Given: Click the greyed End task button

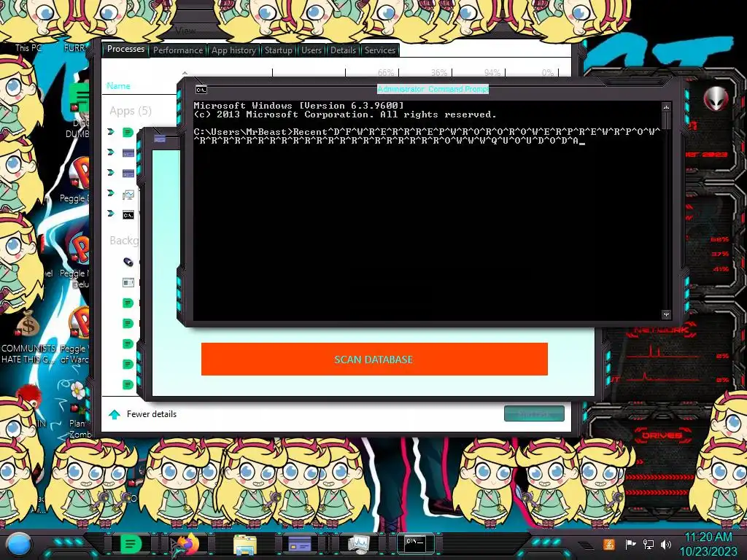Looking at the screenshot, I should 534,414.
